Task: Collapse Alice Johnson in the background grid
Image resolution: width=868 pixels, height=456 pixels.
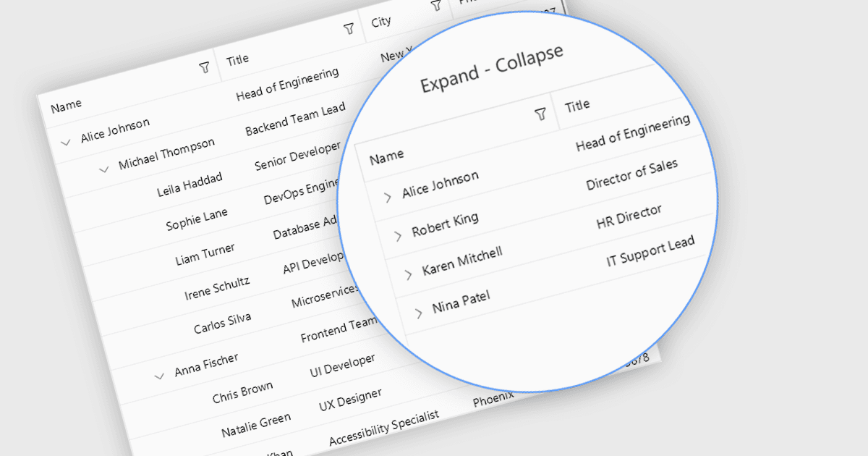Action: (x=66, y=143)
